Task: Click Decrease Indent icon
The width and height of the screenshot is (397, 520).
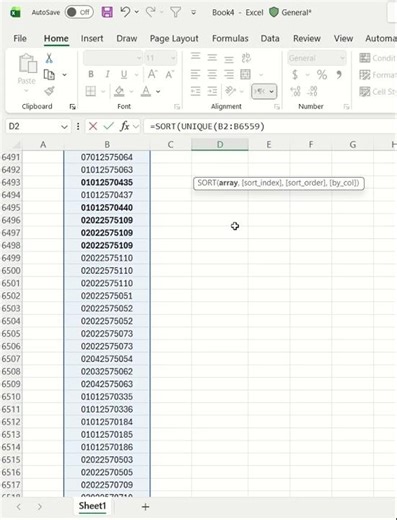Action: click(196, 91)
